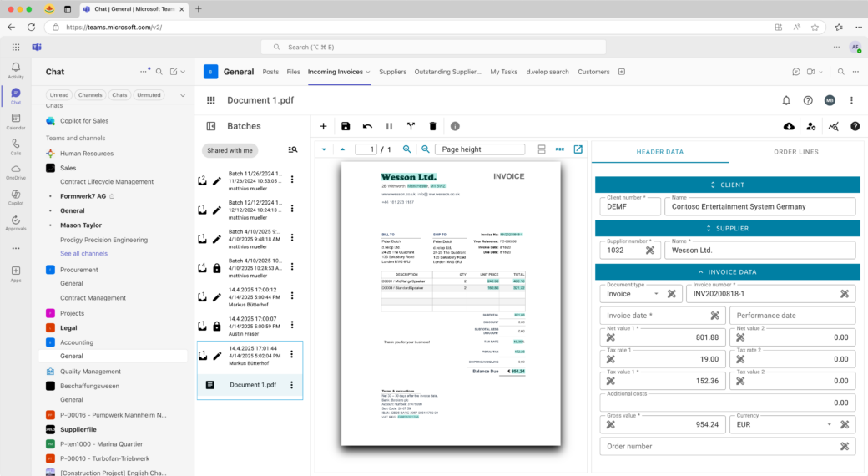This screenshot has width=868, height=476.
Task: Open the Customers tab
Action: pyautogui.click(x=593, y=72)
